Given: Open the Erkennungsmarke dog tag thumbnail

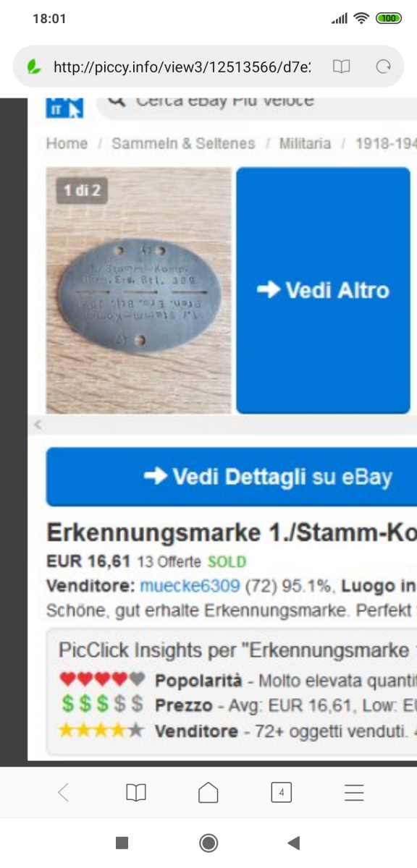Looking at the screenshot, I should 139,290.
